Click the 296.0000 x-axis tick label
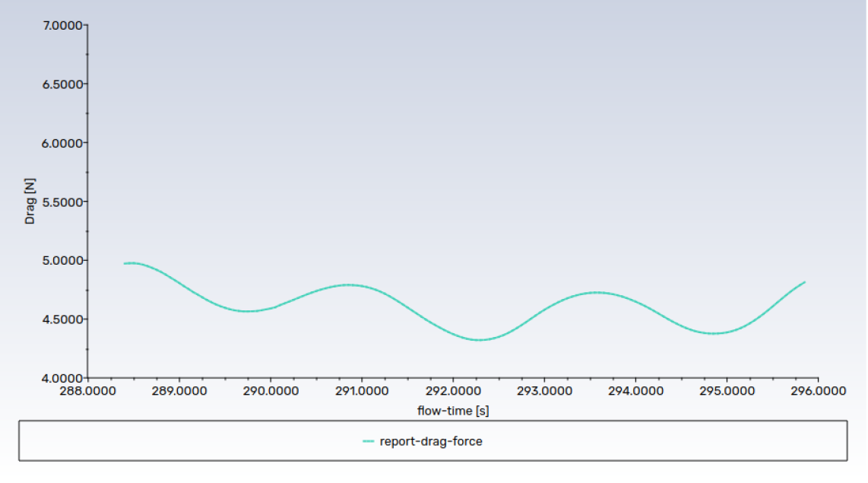The image size is (868, 483). pos(818,391)
